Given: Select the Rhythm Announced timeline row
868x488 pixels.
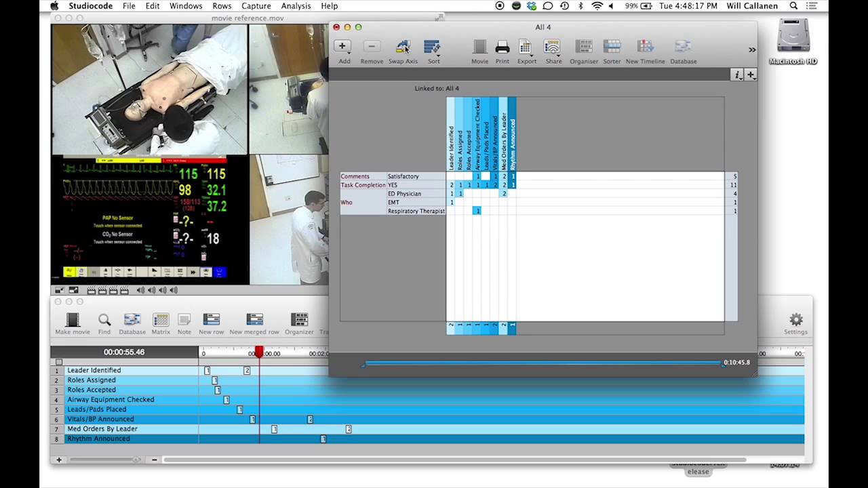Looking at the screenshot, I should click(427, 439).
